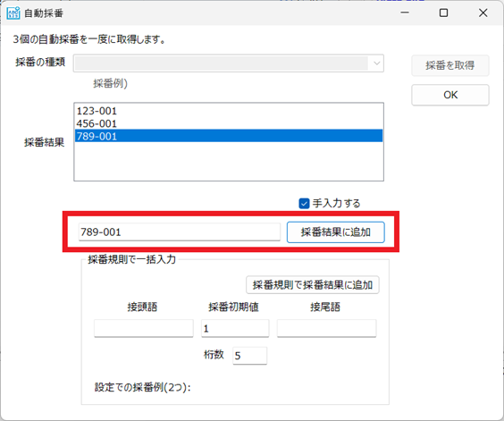This screenshot has width=504, height=421.
Task: Uncheck the 手入力する checkbox
Action: pos(304,203)
